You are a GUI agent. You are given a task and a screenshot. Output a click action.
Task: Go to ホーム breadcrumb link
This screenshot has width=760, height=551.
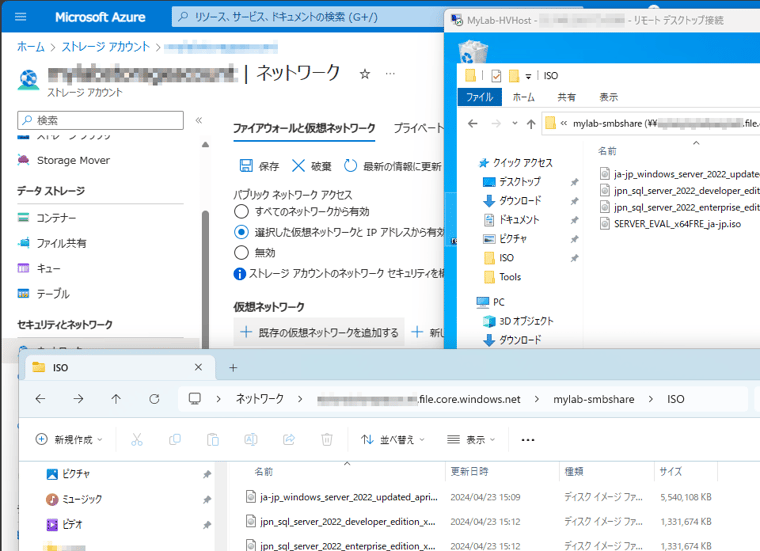click(x=31, y=47)
